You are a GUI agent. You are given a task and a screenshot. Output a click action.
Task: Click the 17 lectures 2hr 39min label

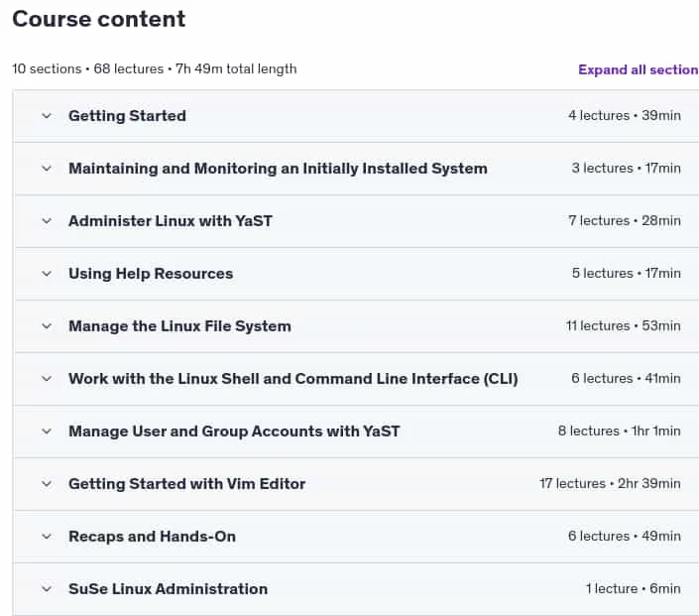click(x=610, y=483)
